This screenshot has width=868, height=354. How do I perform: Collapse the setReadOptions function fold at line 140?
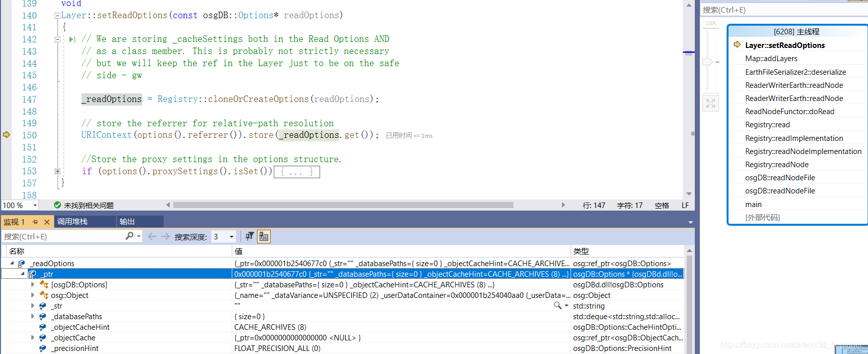(57, 16)
